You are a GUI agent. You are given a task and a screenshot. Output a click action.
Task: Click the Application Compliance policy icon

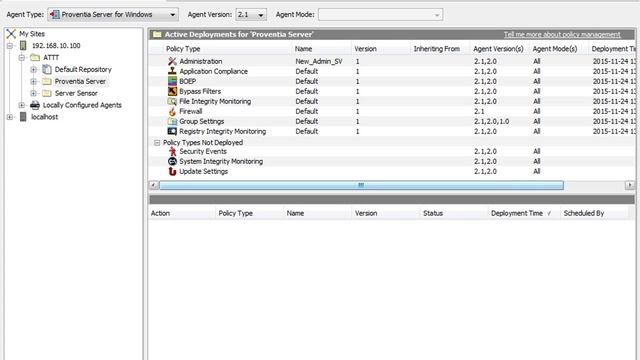[172, 71]
